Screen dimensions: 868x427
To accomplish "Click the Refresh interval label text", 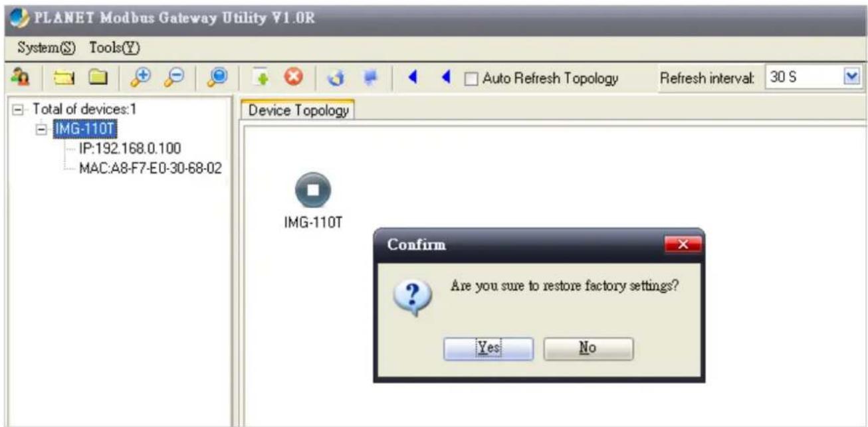I will tap(707, 78).
